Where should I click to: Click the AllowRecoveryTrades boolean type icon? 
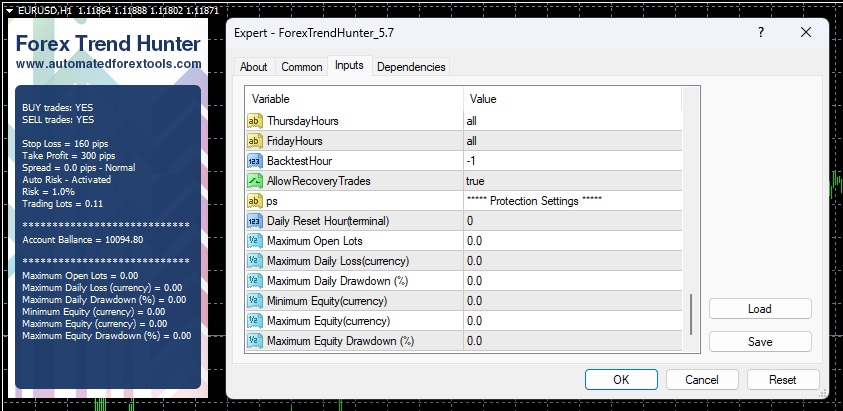[255, 181]
